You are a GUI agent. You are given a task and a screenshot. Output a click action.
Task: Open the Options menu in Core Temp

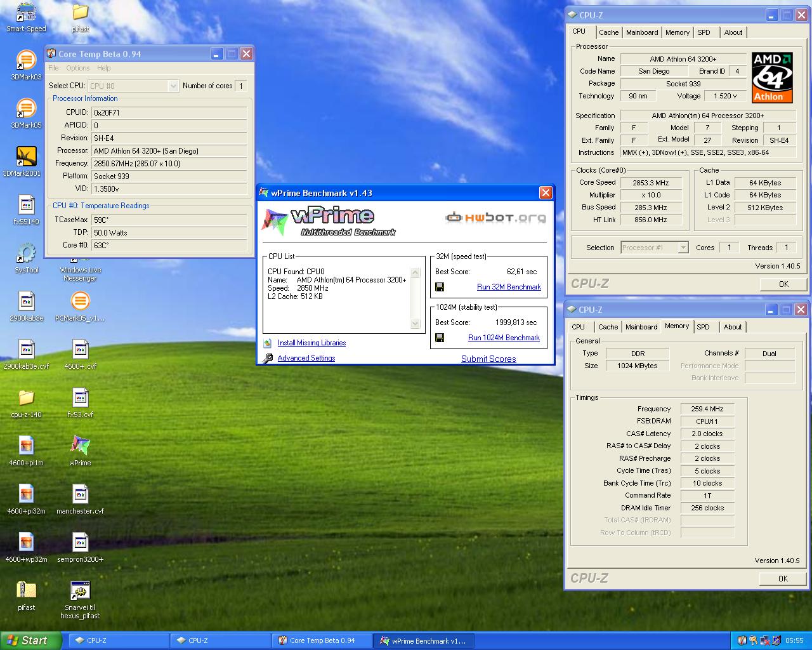pyautogui.click(x=77, y=68)
